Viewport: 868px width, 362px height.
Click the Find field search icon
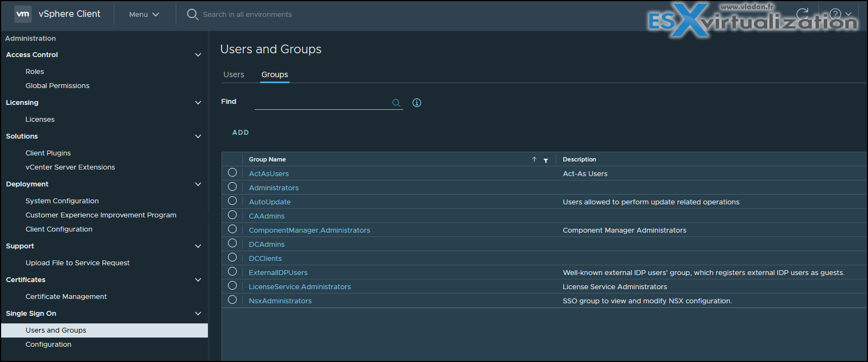[396, 103]
